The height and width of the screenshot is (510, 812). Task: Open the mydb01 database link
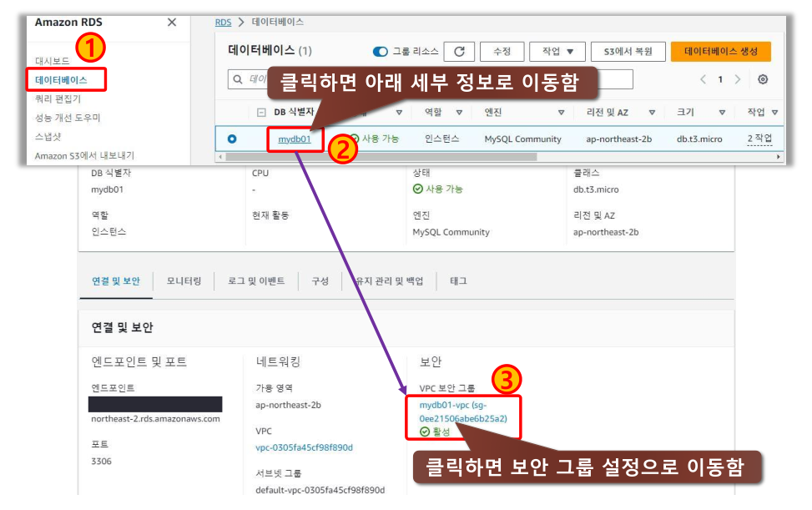[295, 139]
